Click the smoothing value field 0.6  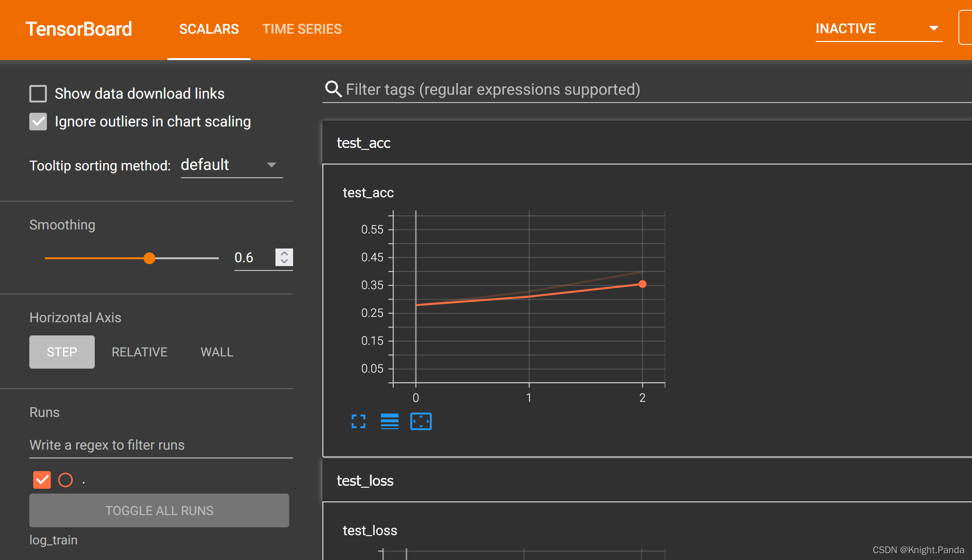pos(254,257)
